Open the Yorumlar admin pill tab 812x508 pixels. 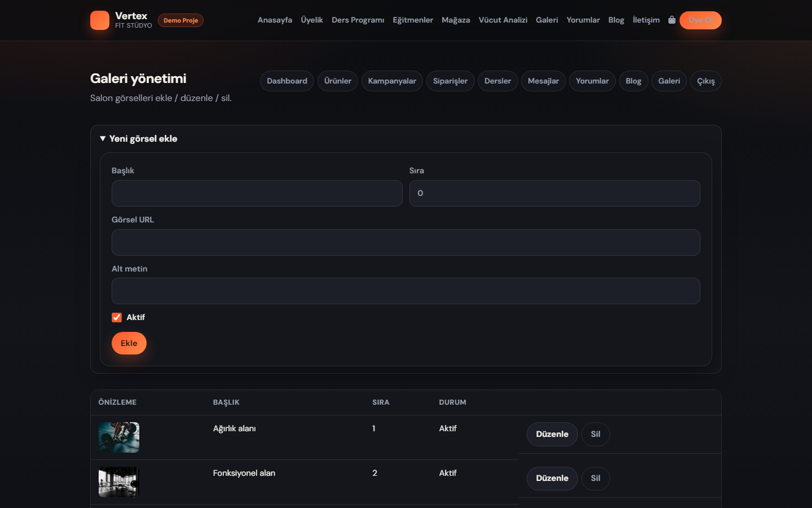click(x=592, y=81)
